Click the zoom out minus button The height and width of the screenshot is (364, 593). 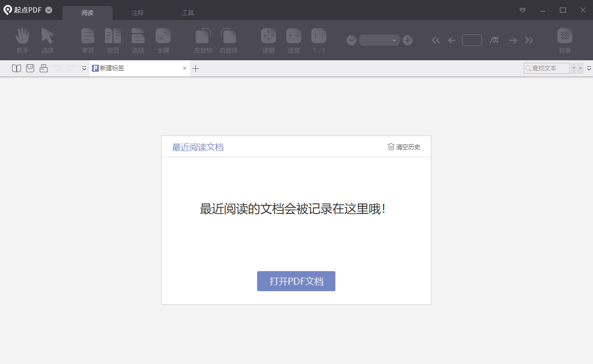point(351,40)
